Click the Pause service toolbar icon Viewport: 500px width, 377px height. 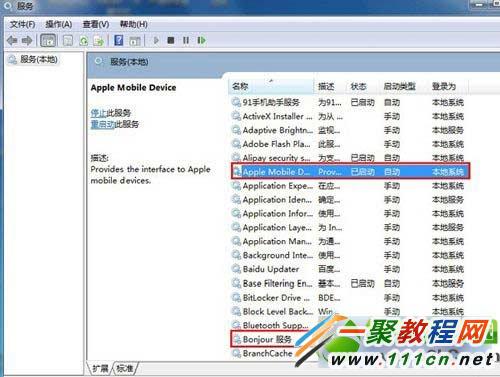click(186, 41)
